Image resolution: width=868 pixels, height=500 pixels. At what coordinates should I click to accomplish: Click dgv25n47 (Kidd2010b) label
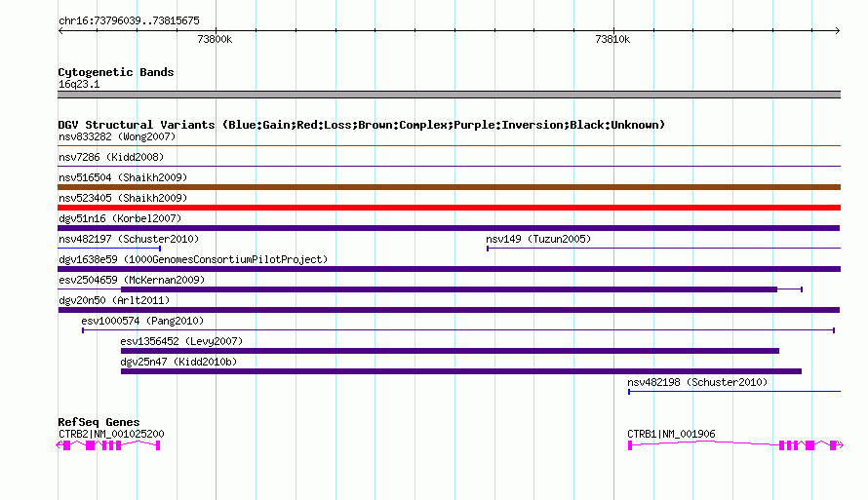[x=178, y=362]
